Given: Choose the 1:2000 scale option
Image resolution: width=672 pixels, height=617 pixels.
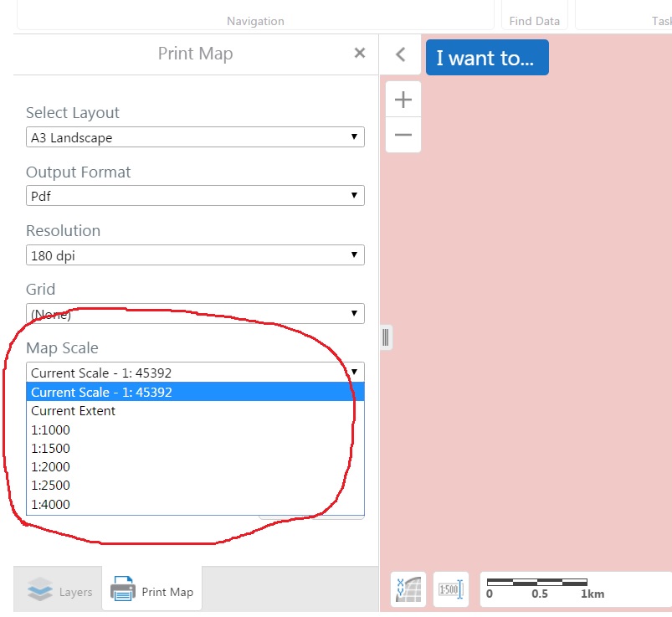Looking at the screenshot, I should coord(195,466).
